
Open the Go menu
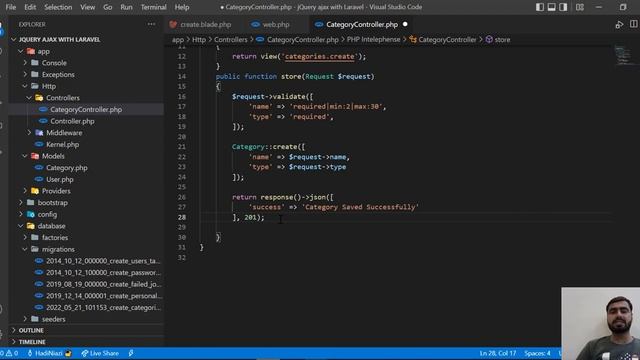[x=107, y=7]
